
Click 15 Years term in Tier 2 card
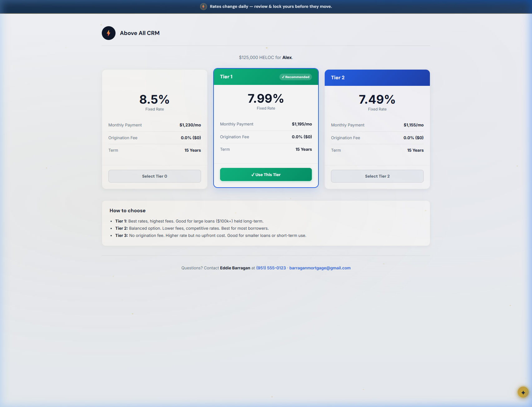(x=415, y=150)
